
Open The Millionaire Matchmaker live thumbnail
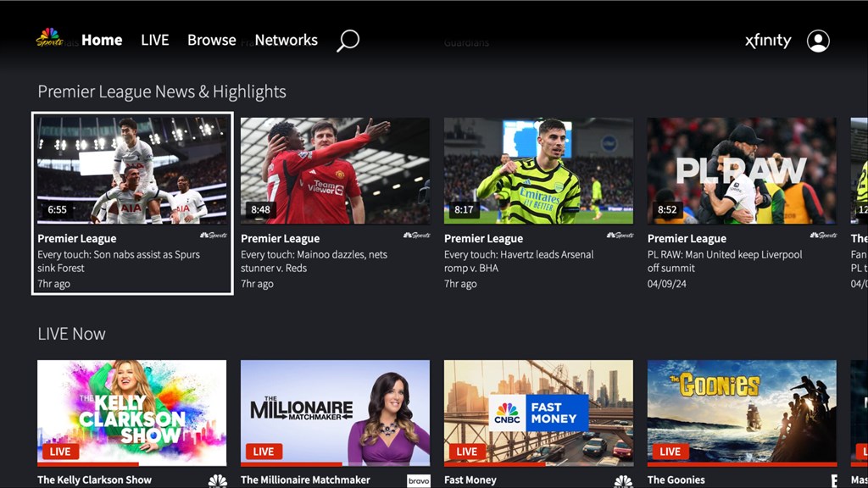tap(335, 413)
